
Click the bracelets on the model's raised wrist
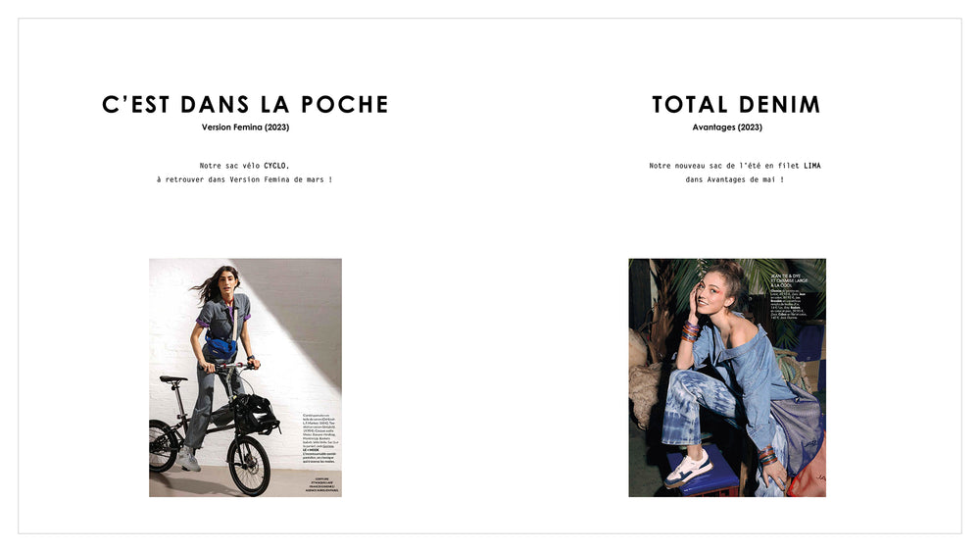click(690, 330)
